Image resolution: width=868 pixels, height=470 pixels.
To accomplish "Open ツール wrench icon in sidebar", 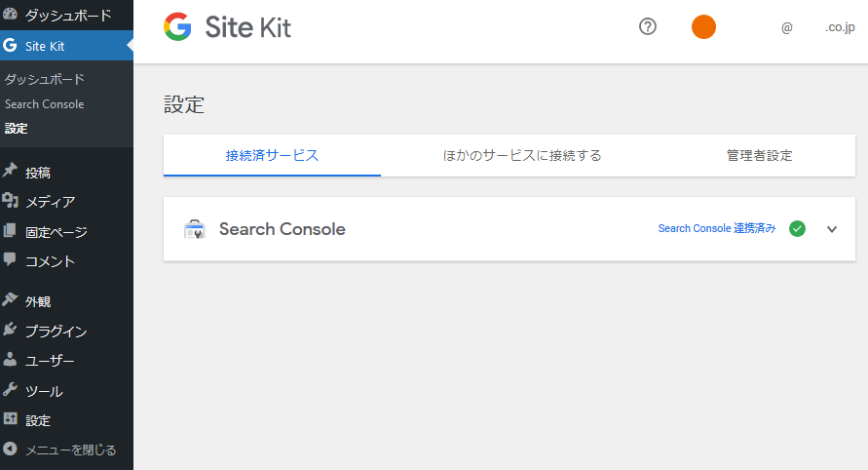I will tap(11, 391).
